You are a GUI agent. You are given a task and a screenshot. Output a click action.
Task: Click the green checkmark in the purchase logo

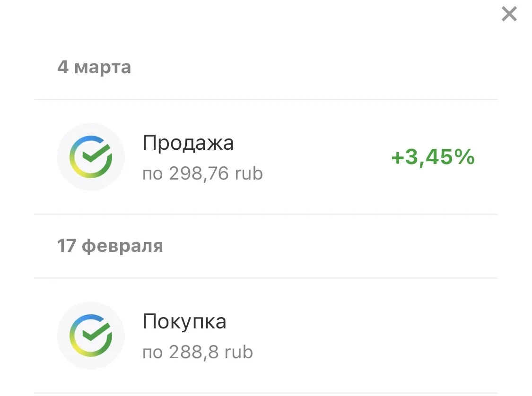[x=96, y=332]
